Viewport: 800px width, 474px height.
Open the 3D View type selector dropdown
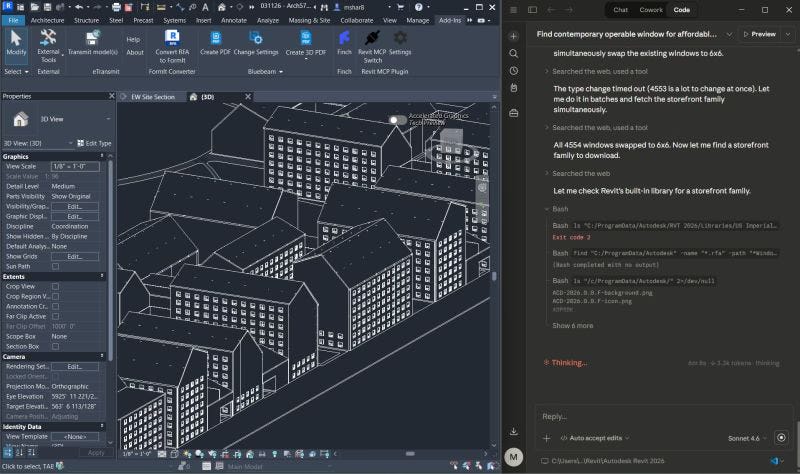click(108, 119)
